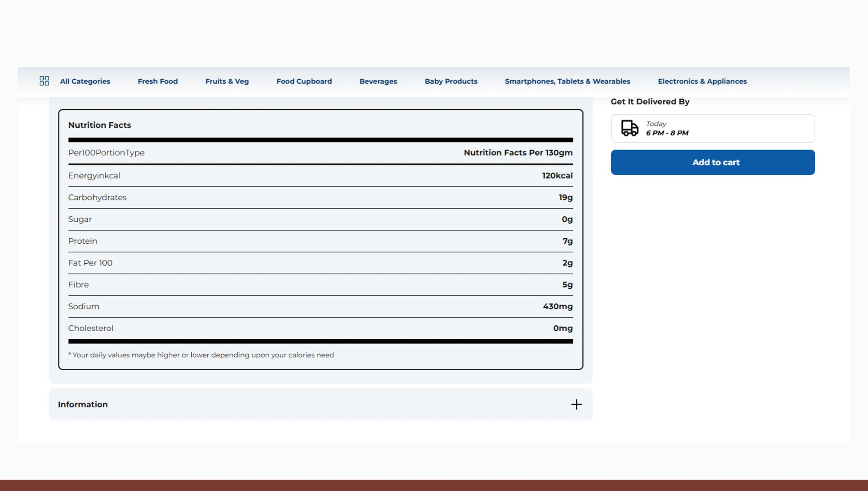This screenshot has height=491, width=868.
Task: Click the Sodium 430mg row
Action: point(320,306)
